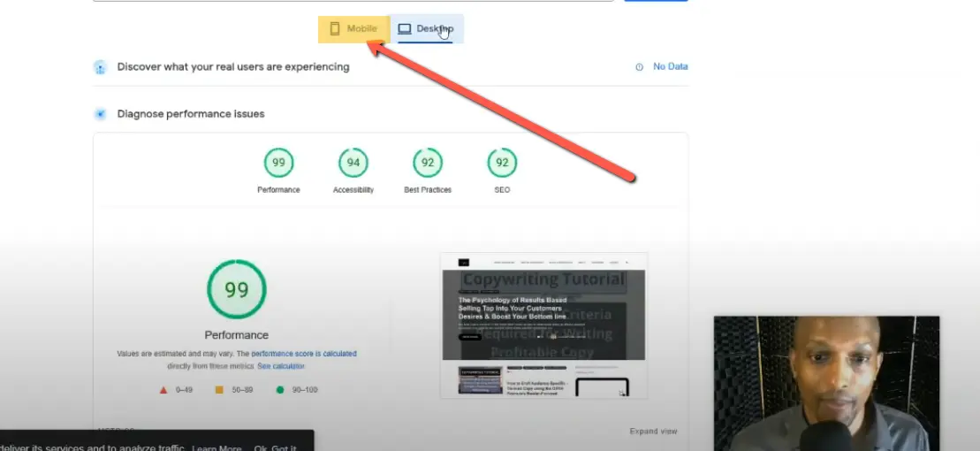980x451 pixels.
Task: Click the Diagnose performance issues icon
Action: pos(100,114)
